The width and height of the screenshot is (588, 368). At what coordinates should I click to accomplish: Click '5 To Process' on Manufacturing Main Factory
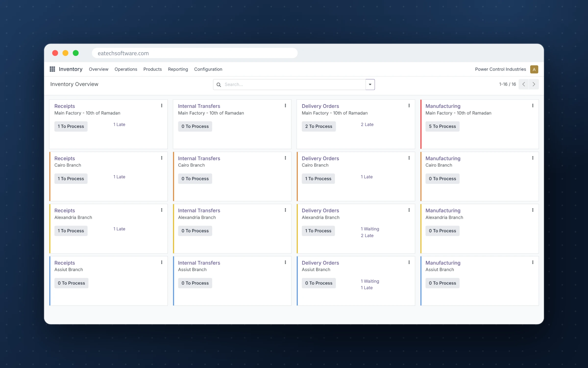point(442,127)
